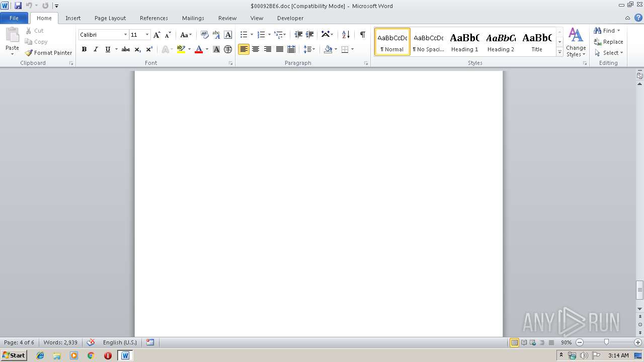Screen dimensions: 644x362
Task: Toggle Underline formatting
Action: (108, 49)
